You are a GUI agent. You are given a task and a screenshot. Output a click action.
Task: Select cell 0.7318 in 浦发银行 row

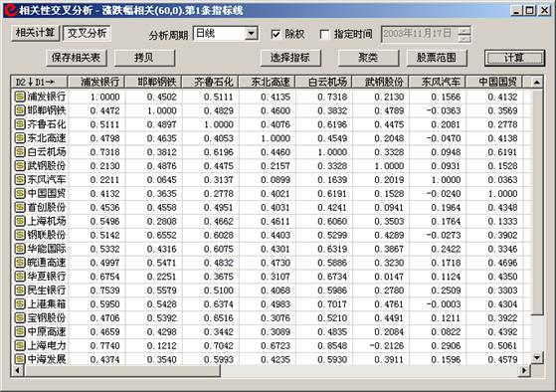point(323,97)
